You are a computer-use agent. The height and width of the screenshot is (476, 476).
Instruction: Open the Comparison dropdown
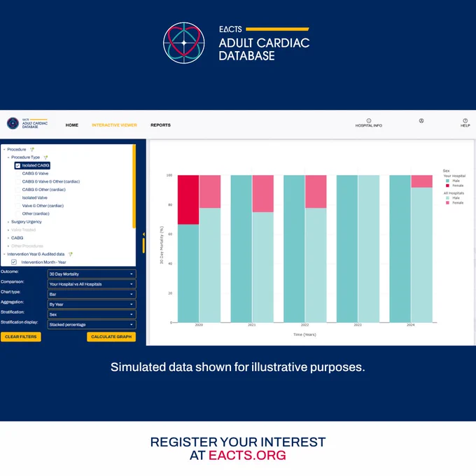coord(92,284)
